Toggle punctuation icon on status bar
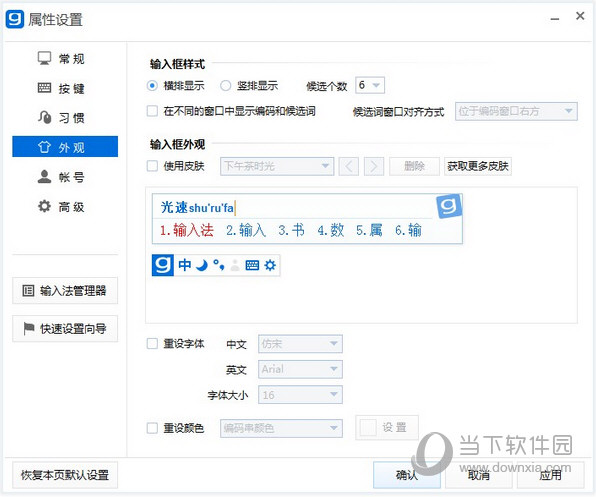The width and height of the screenshot is (596, 497). coord(219,265)
